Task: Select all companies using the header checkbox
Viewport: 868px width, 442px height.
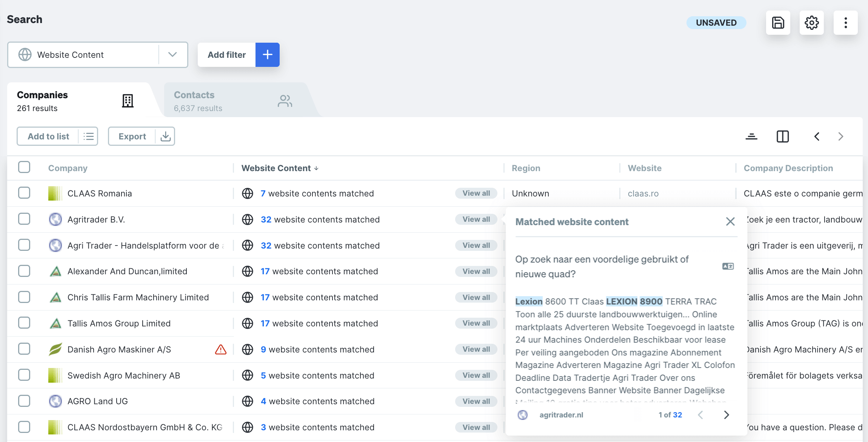Action: pyautogui.click(x=24, y=167)
